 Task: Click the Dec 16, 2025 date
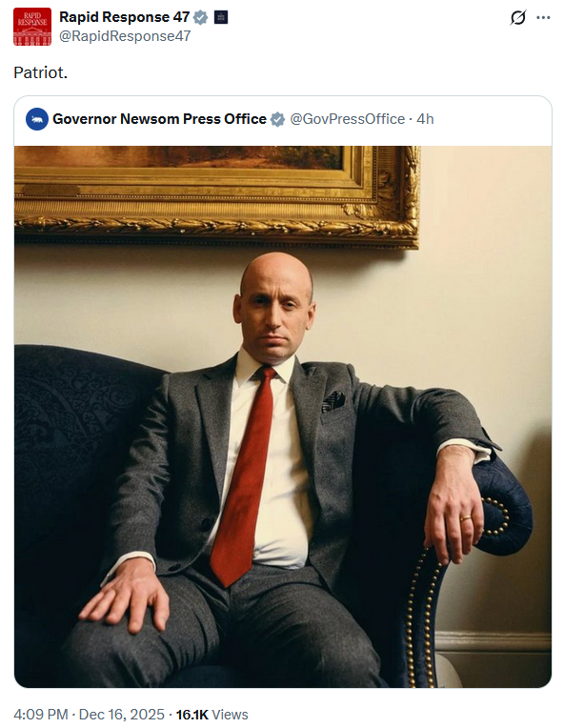[122, 714]
